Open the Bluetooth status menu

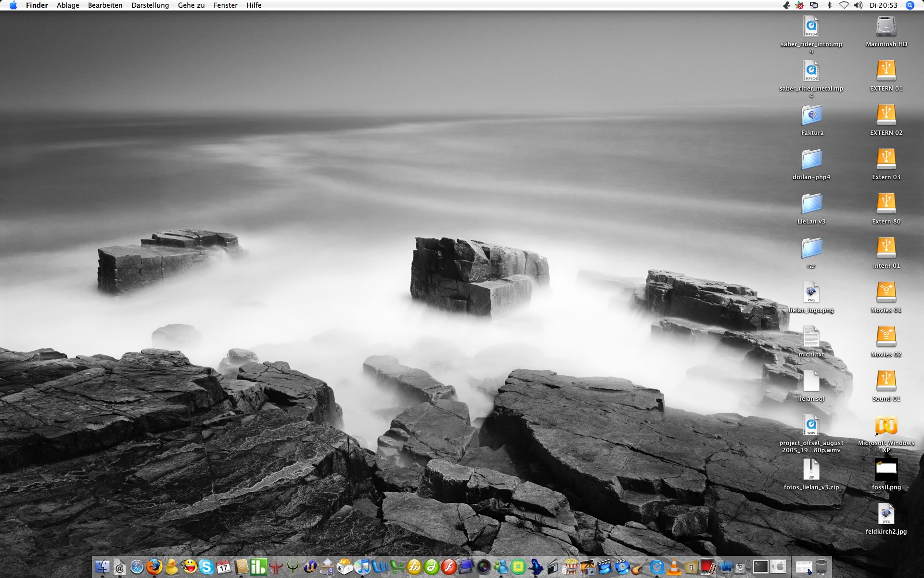[829, 5]
